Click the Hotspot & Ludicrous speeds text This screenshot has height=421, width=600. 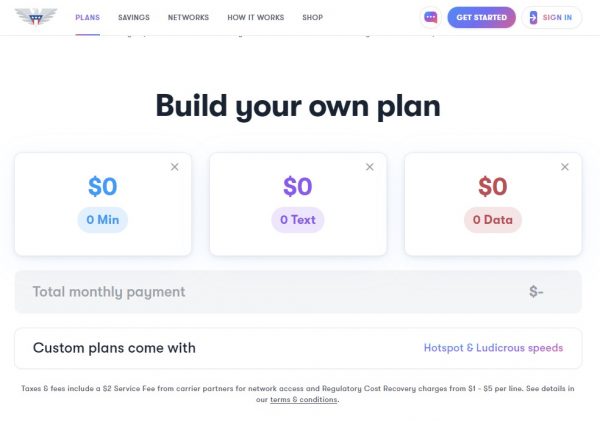(493, 348)
